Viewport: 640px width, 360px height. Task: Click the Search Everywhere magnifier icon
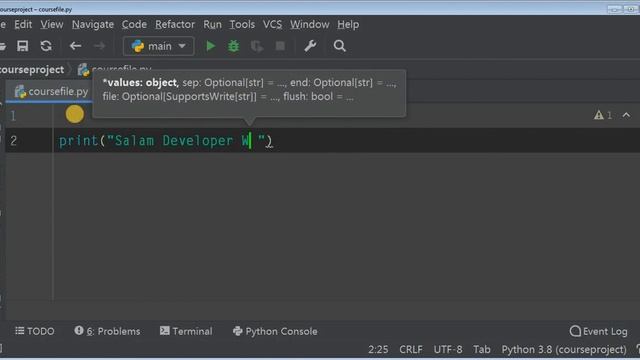pos(340,46)
